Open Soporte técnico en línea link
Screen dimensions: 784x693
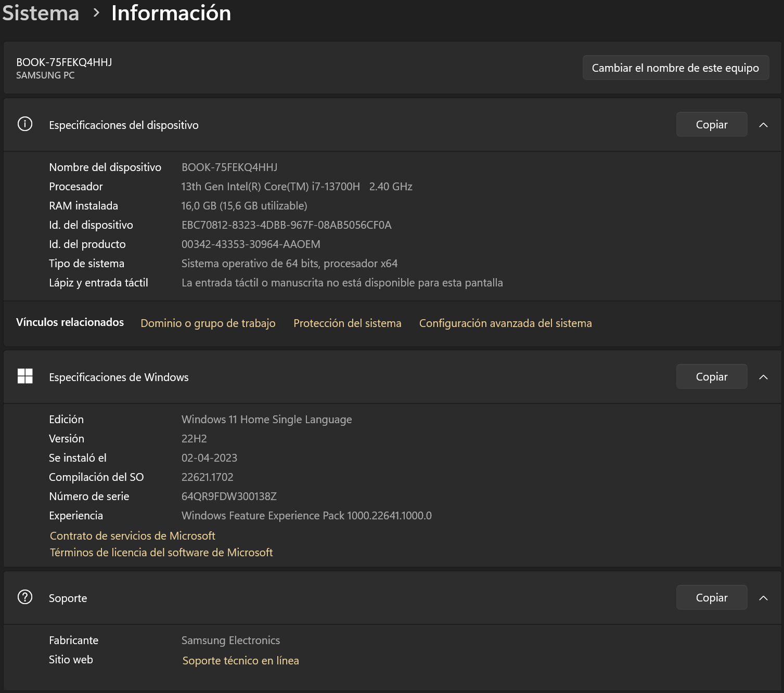(240, 661)
